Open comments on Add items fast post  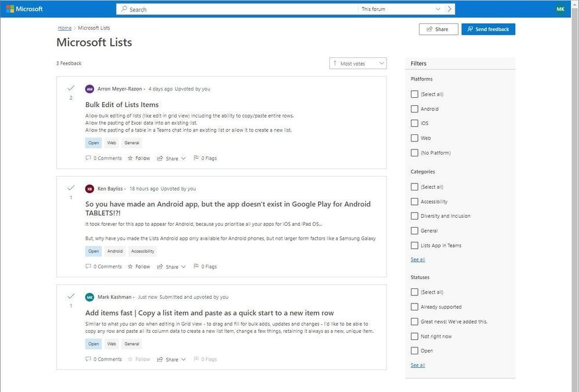103,359
